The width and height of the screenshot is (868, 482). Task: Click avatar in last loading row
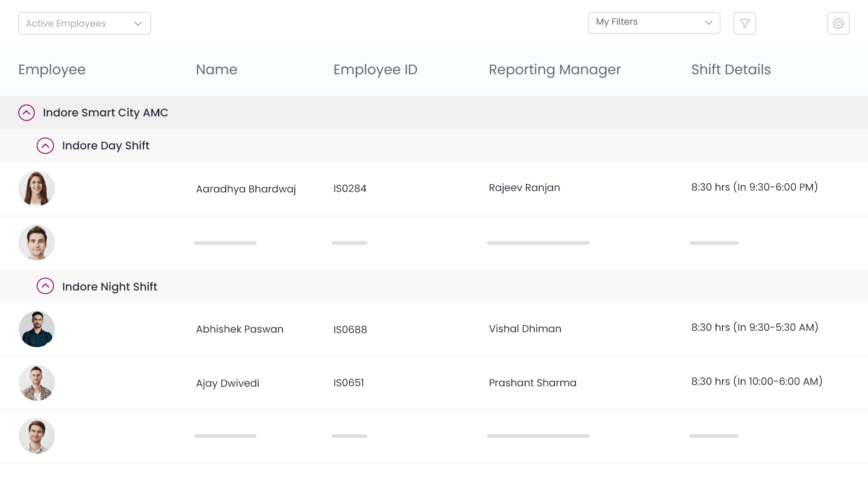point(37,436)
